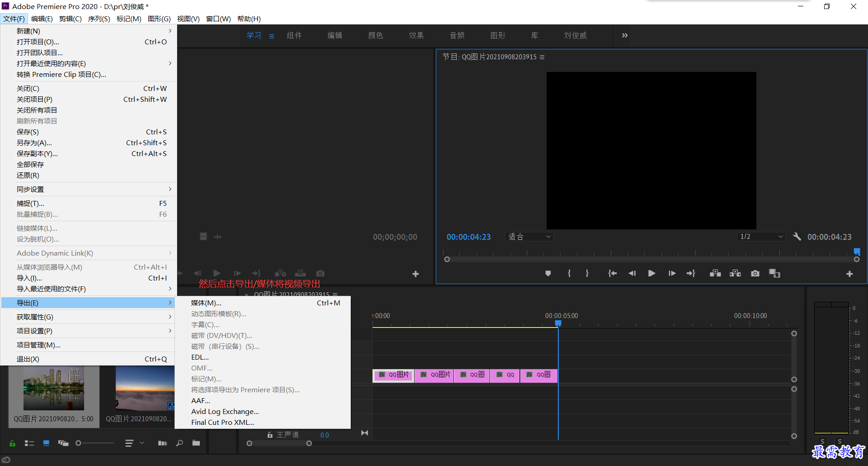868x466 pixels.
Task: Open the Sort Icons menu icon
Action: click(129, 443)
